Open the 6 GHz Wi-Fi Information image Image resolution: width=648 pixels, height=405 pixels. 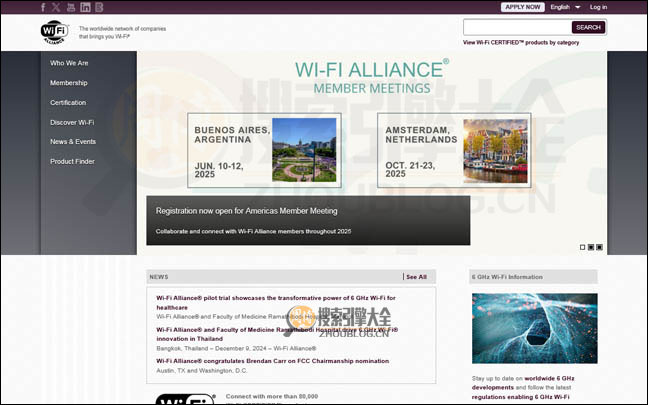[534, 328]
